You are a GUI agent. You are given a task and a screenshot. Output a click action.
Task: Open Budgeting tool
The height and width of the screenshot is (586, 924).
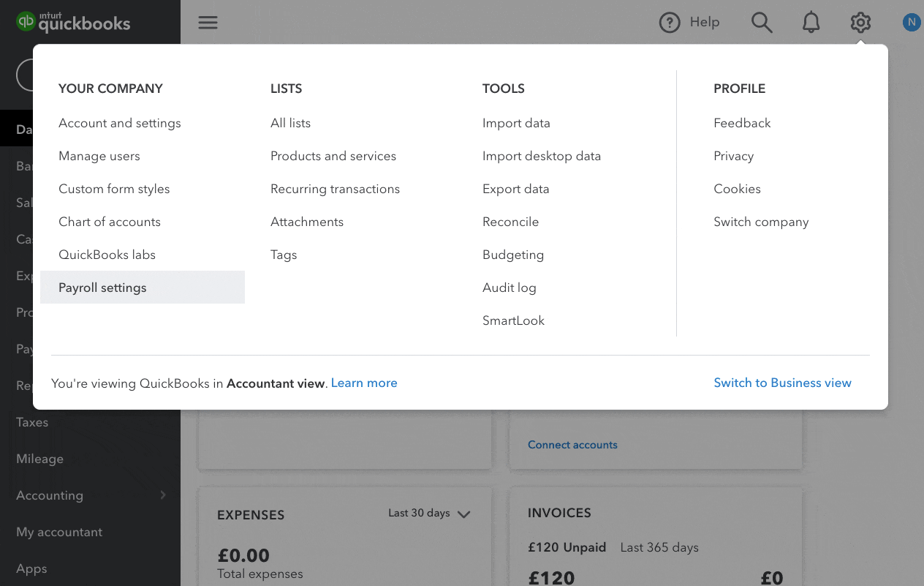click(513, 255)
